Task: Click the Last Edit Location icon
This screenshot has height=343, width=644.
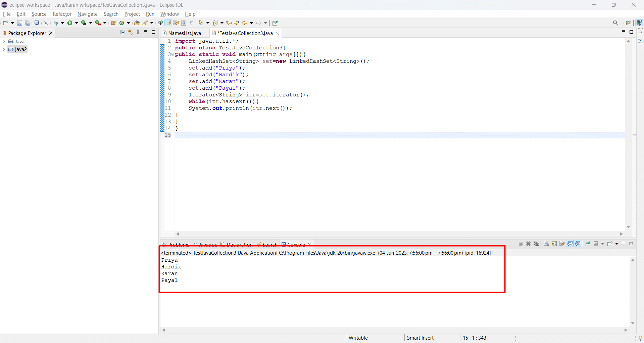Action: pyautogui.click(x=229, y=23)
